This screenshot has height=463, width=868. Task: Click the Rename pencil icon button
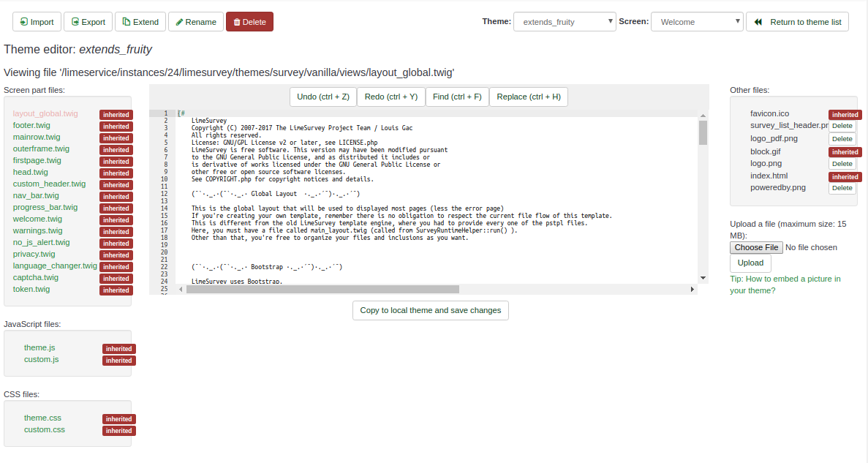coord(196,22)
